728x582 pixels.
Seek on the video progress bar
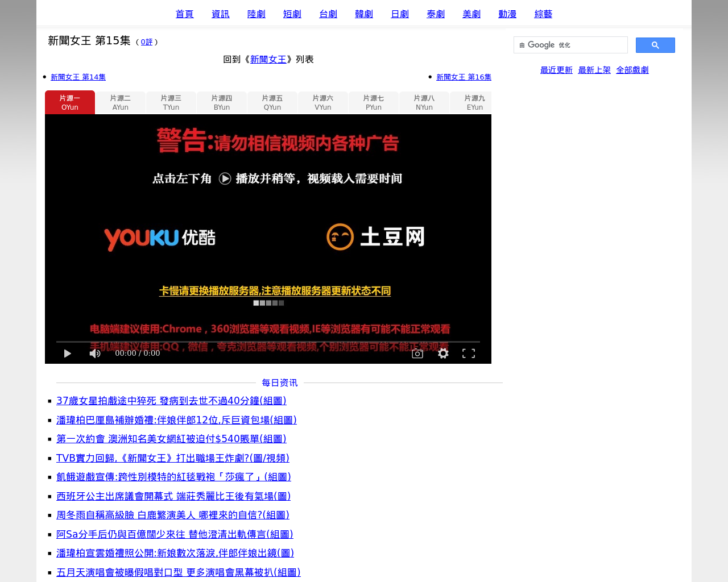pos(268,342)
